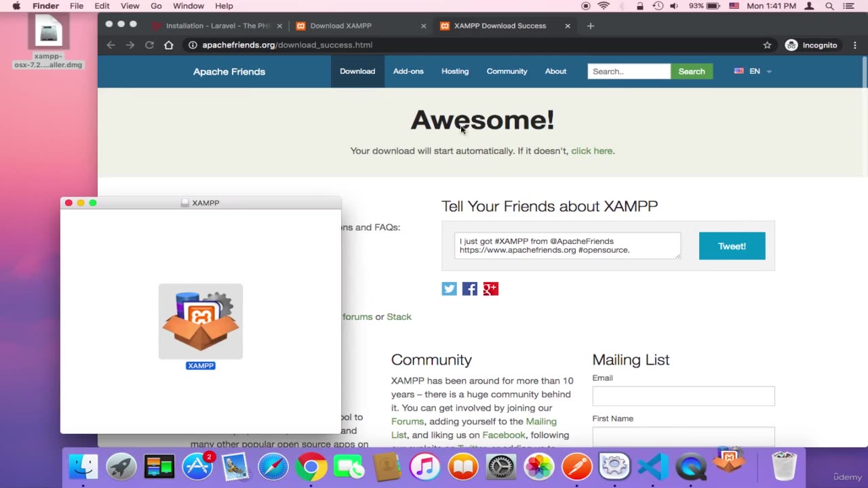This screenshot has width=868, height=488.
Task: Click the volume icon in the menu bar
Action: (674, 6)
